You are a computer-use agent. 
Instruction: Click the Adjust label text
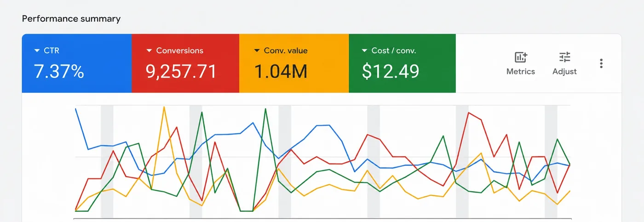564,71
